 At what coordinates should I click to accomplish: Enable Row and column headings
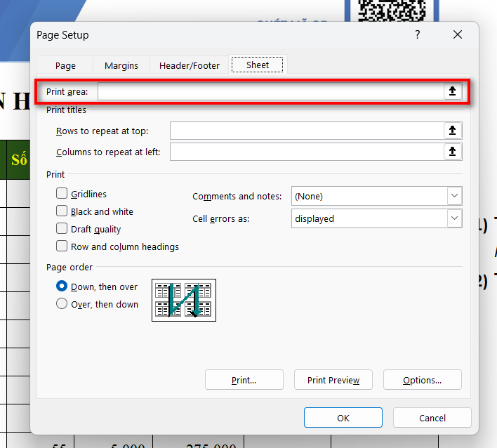pyautogui.click(x=62, y=246)
